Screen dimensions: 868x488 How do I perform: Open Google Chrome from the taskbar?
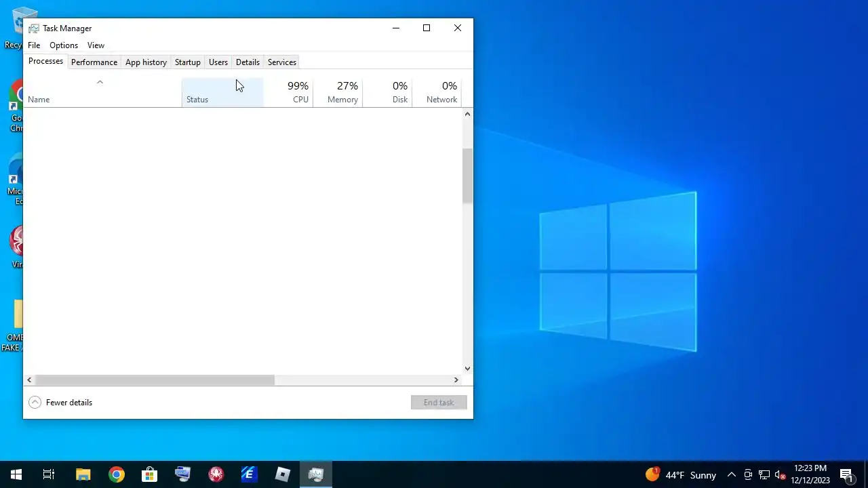[117, 474]
